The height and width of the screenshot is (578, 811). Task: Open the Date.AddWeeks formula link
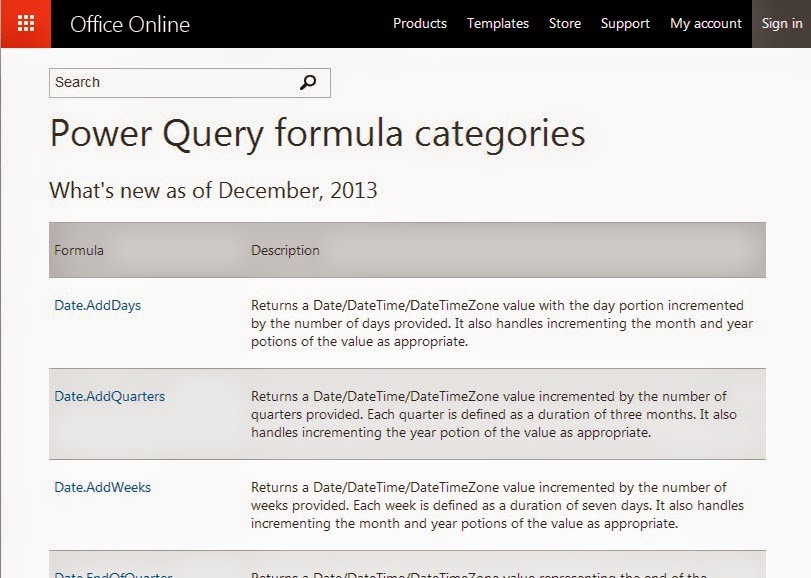(x=102, y=487)
